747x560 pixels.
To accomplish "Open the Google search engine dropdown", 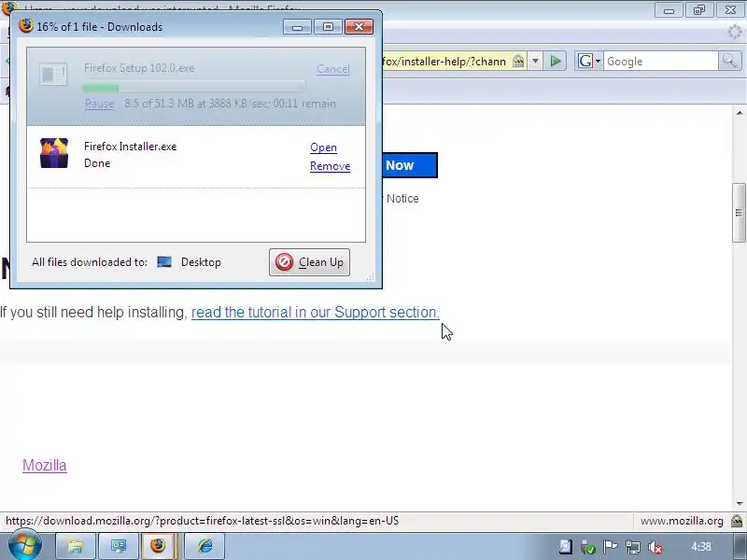I will point(589,61).
